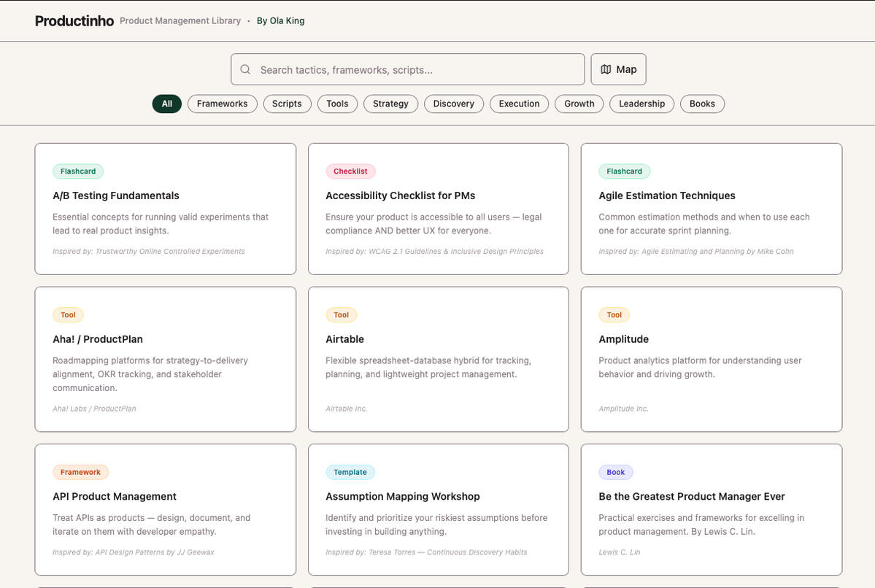Filter by Leadership topics
This screenshot has width=875, height=588.
pos(641,104)
